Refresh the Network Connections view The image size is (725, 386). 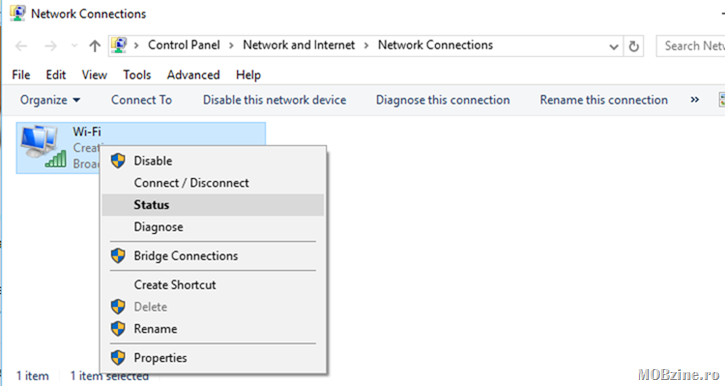[x=633, y=46]
